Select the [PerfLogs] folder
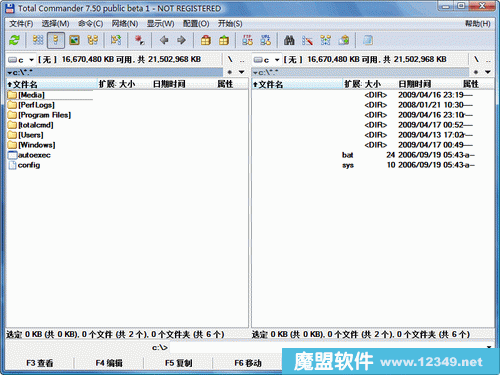This screenshot has width=500, height=375. tap(36, 105)
